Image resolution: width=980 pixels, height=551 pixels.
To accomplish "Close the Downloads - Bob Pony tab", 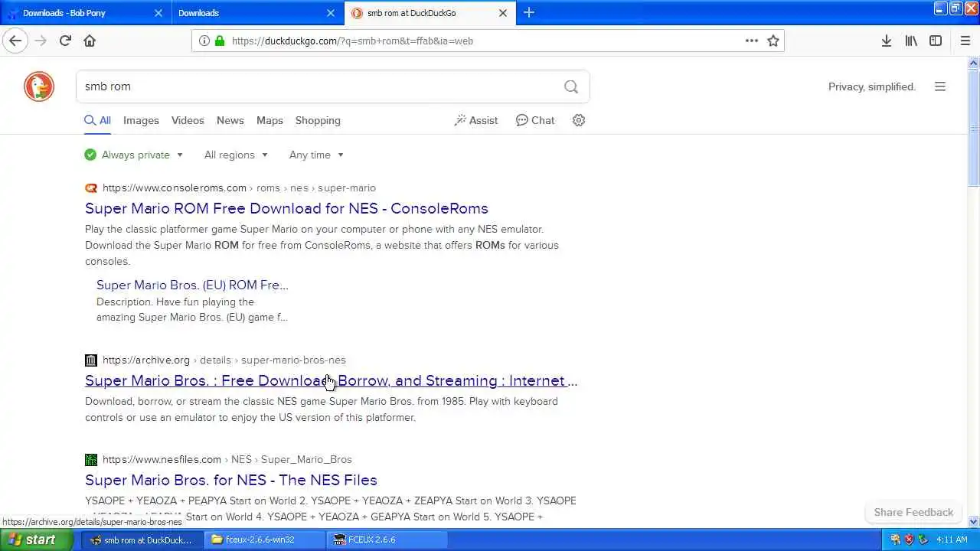I will [x=158, y=13].
